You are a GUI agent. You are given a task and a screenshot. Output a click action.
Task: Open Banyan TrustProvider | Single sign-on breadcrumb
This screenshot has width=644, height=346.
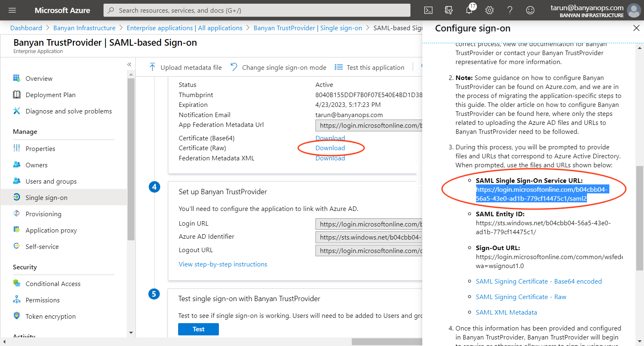click(x=308, y=28)
